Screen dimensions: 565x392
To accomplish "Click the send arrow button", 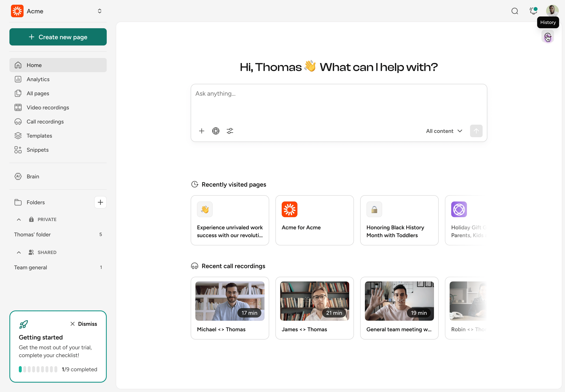I will 476,131.
